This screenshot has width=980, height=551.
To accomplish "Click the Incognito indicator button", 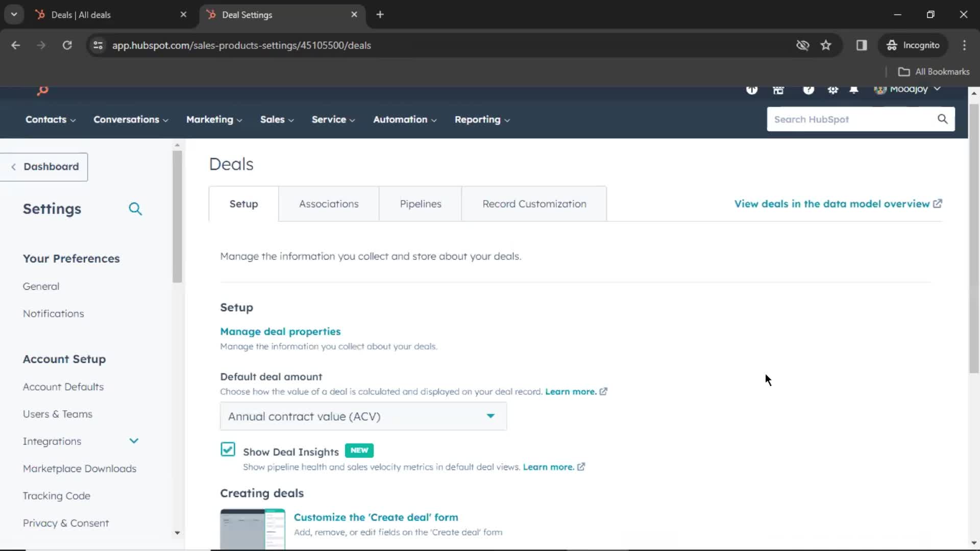I will click(x=913, y=45).
